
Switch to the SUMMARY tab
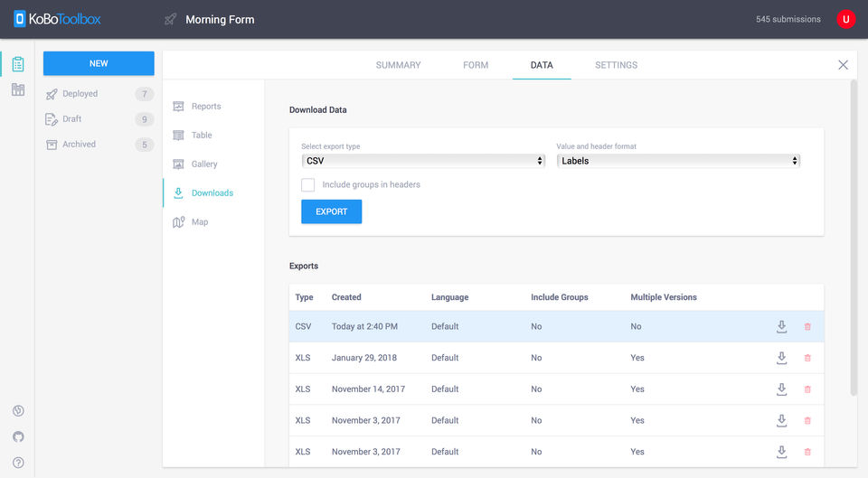[x=398, y=65]
